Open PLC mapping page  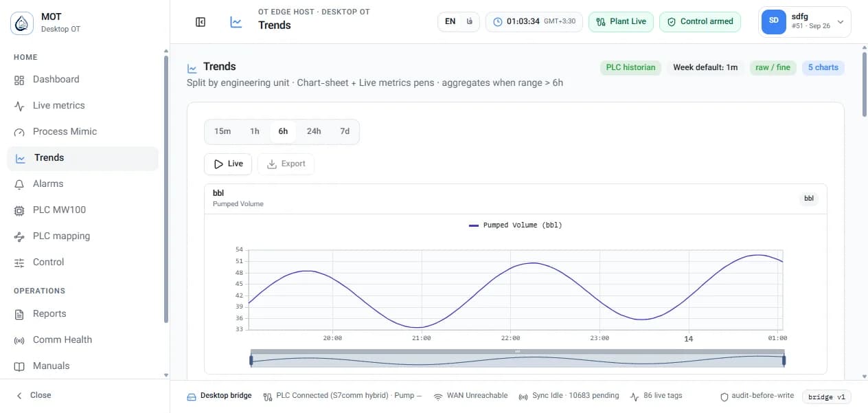(x=82, y=236)
